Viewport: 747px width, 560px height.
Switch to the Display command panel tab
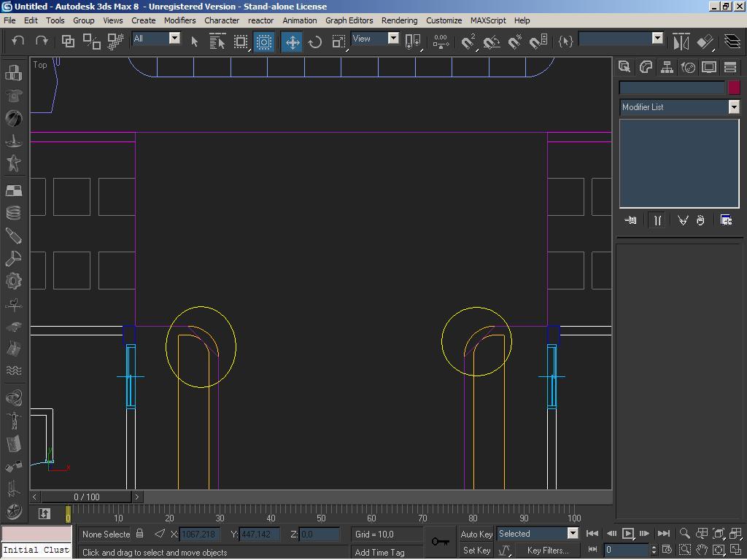click(709, 67)
